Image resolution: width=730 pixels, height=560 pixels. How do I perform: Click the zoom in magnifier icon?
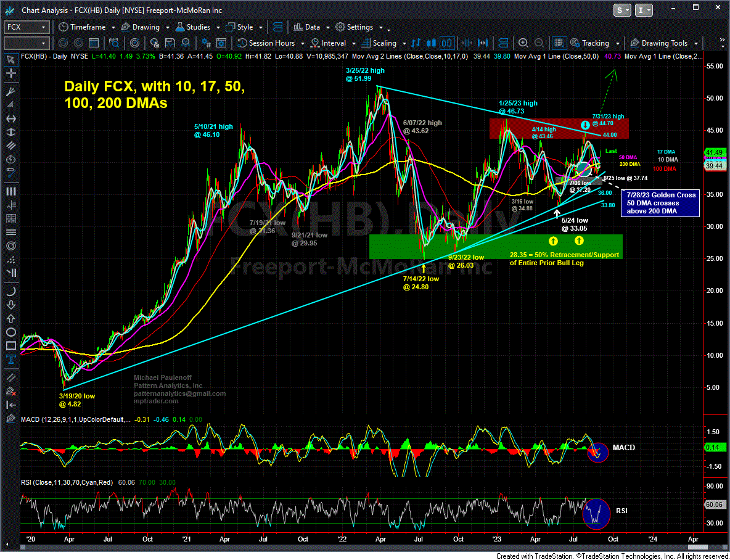tap(523, 43)
